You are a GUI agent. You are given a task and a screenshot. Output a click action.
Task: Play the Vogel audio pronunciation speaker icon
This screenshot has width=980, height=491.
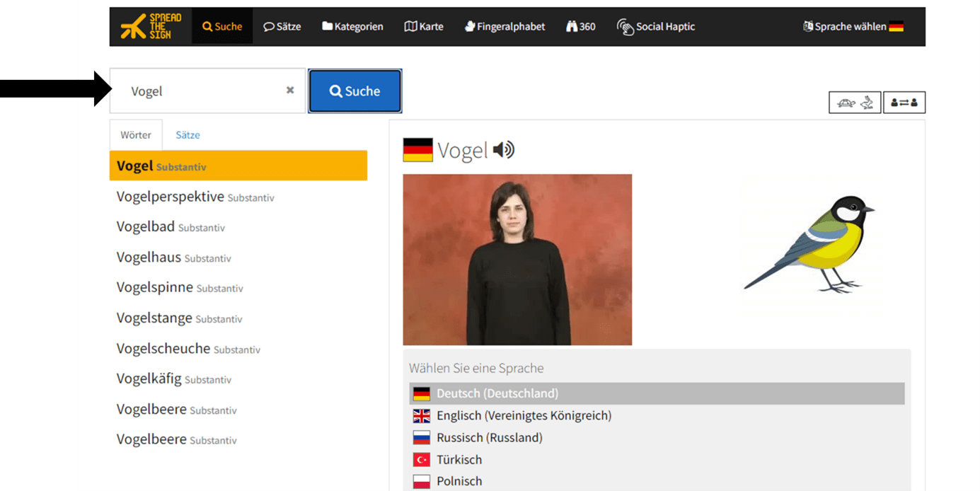pyautogui.click(x=504, y=150)
